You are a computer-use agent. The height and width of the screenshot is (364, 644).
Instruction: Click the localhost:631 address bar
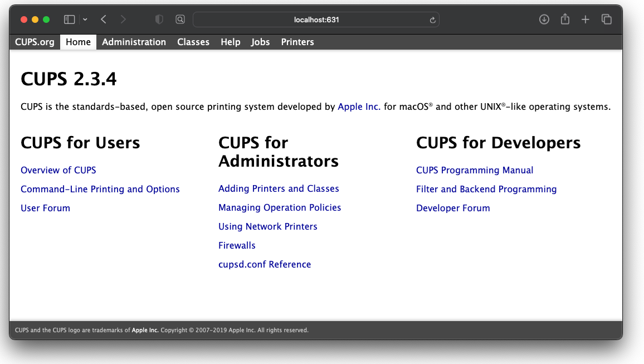click(316, 20)
